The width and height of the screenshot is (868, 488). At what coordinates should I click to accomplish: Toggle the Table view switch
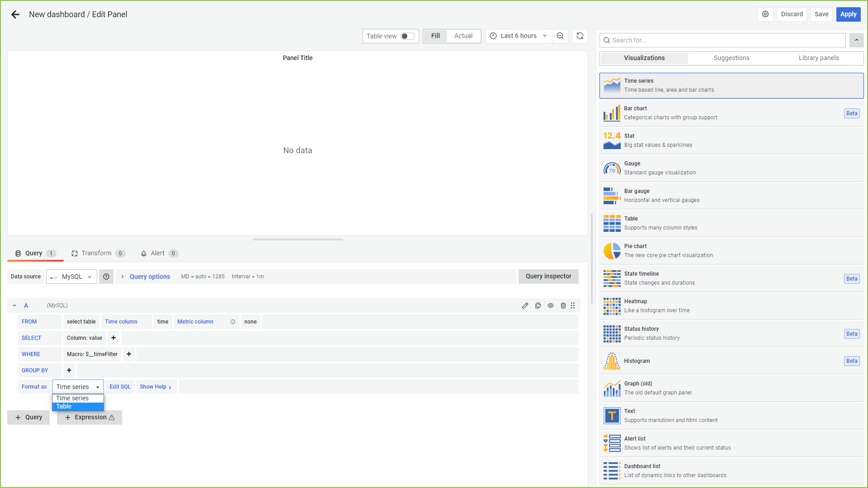click(x=407, y=36)
